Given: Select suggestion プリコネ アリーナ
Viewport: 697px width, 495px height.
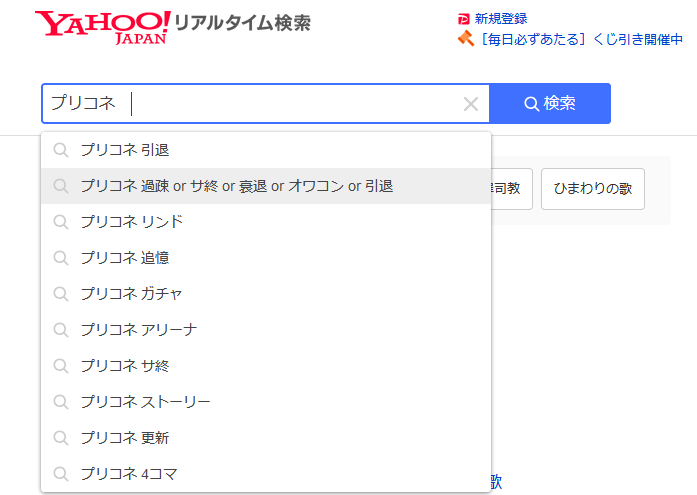Looking at the screenshot, I should [x=266, y=330].
